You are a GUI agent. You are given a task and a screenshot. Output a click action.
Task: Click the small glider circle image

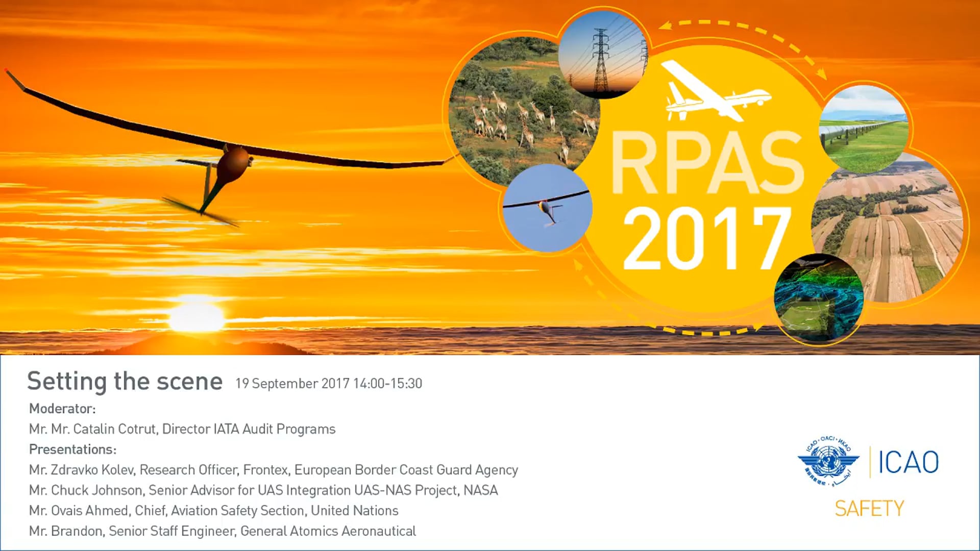(x=547, y=208)
